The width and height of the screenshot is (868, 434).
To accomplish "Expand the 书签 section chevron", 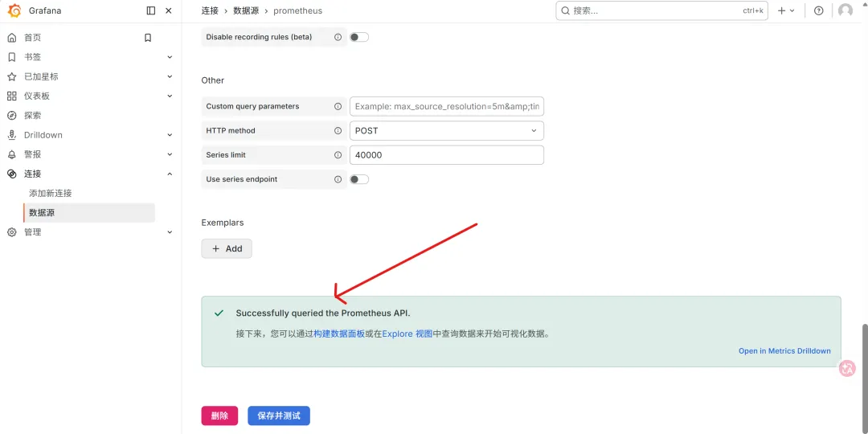I will coord(170,57).
